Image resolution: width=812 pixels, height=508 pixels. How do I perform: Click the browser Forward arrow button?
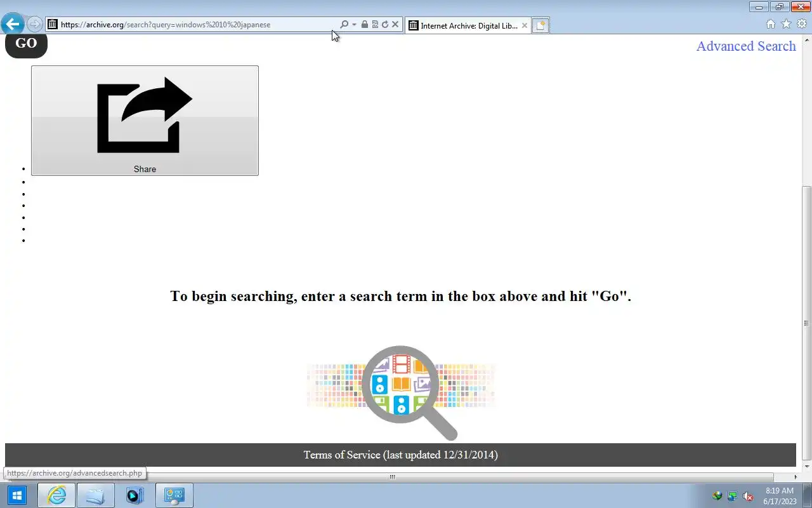pyautogui.click(x=34, y=25)
